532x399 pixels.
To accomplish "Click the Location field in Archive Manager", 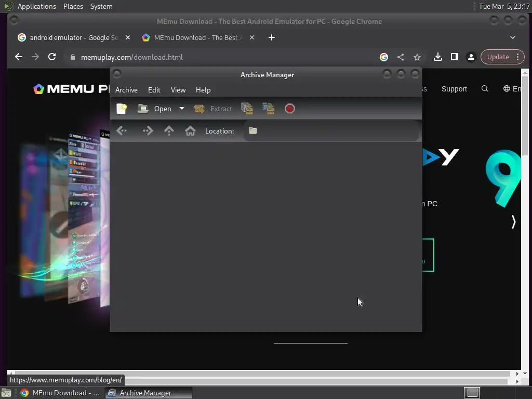I will pyautogui.click(x=331, y=130).
